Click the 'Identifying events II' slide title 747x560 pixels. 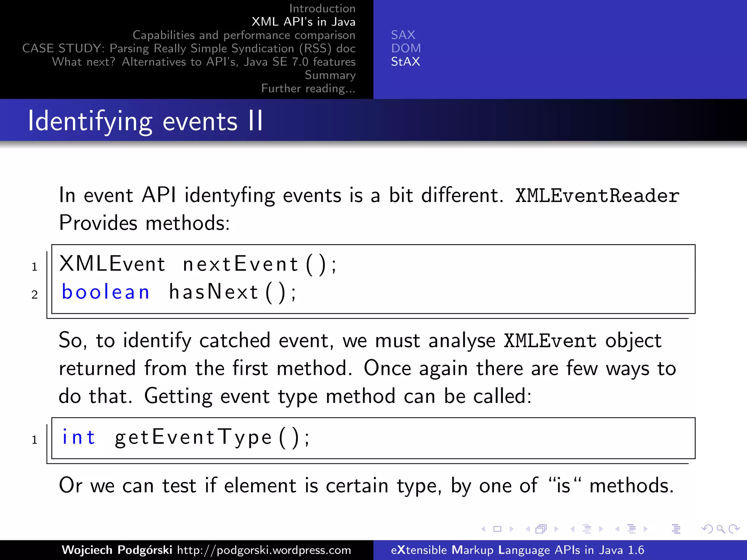pyautogui.click(x=145, y=122)
